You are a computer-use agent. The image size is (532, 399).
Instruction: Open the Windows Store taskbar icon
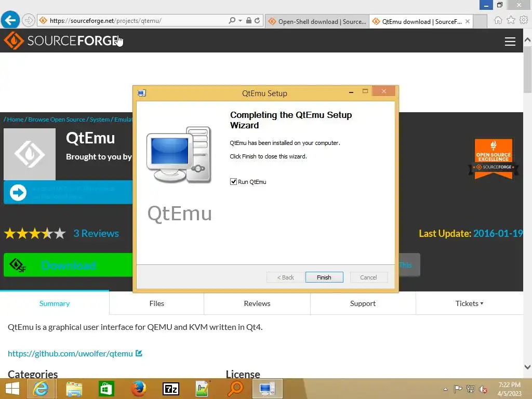pyautogui.click(x=106, y=389)
